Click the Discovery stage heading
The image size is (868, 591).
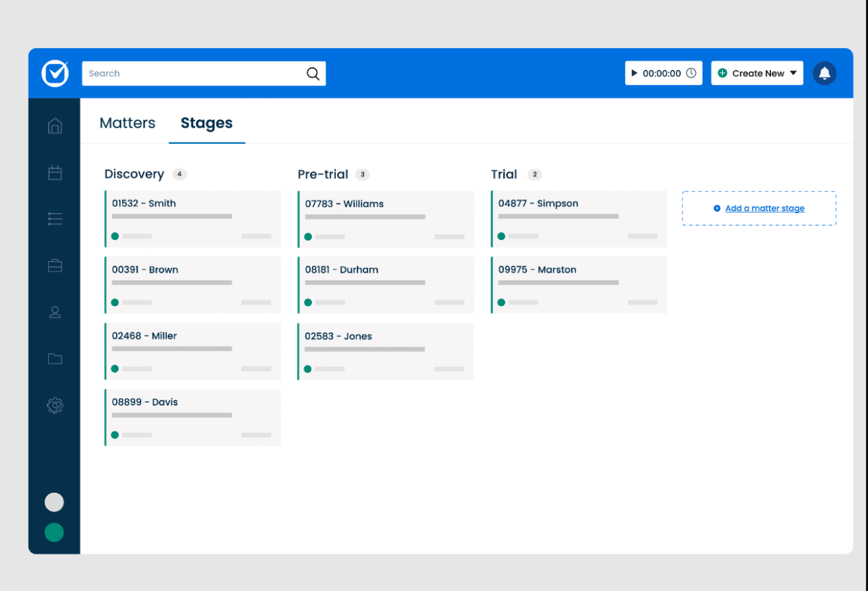134,174
